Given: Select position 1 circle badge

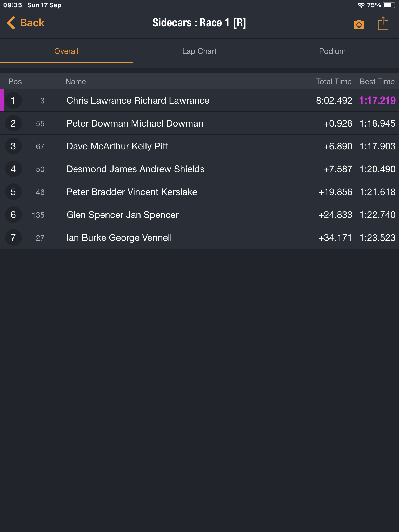Looking at the screenshot, I should (13, 101).
